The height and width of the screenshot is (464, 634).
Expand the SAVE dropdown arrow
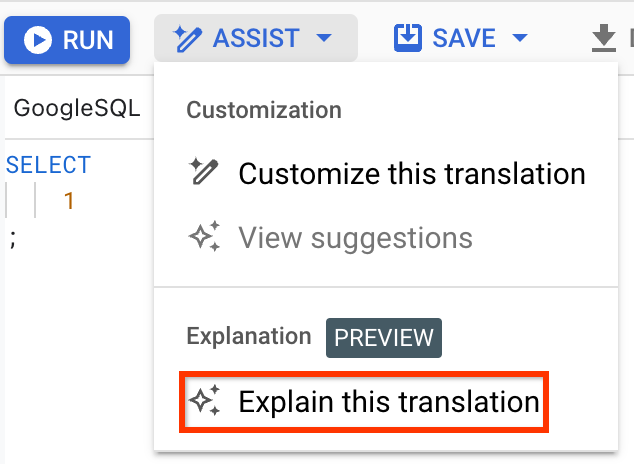519,40
